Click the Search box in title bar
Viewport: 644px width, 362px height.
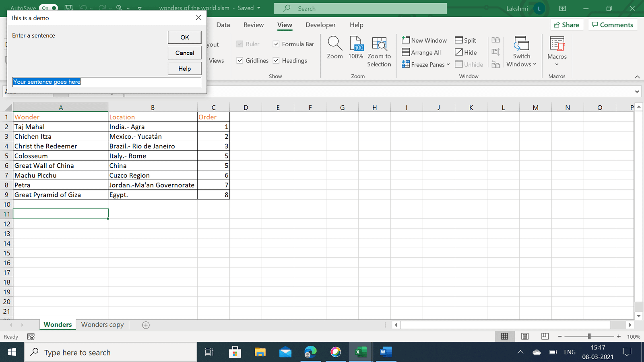[360, 8]
